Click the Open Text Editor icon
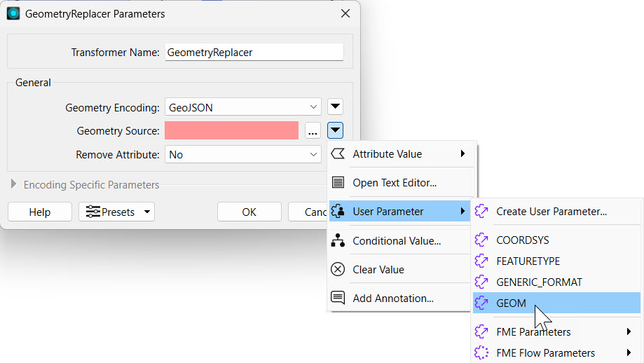This screenshot has width=644, height=363. (338, 183)
